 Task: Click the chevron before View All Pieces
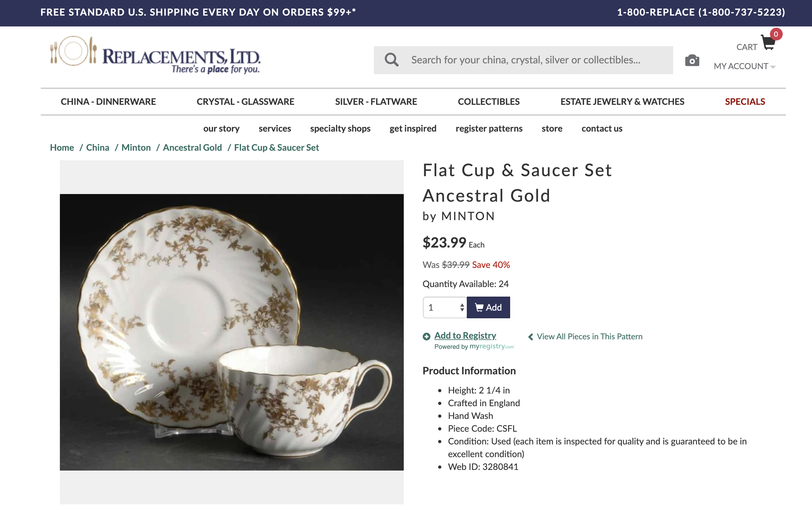531,337
